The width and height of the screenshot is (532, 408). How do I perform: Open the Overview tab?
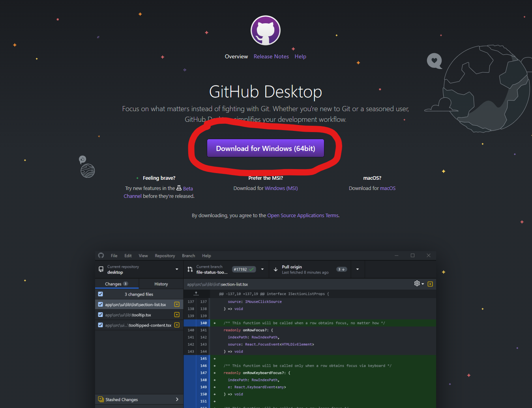(236, 56)
